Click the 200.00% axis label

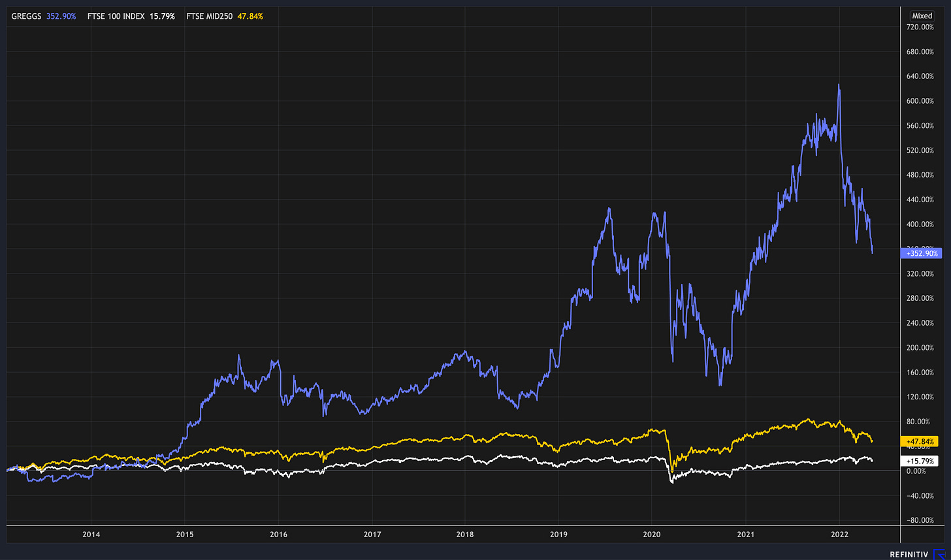(919, 348)
